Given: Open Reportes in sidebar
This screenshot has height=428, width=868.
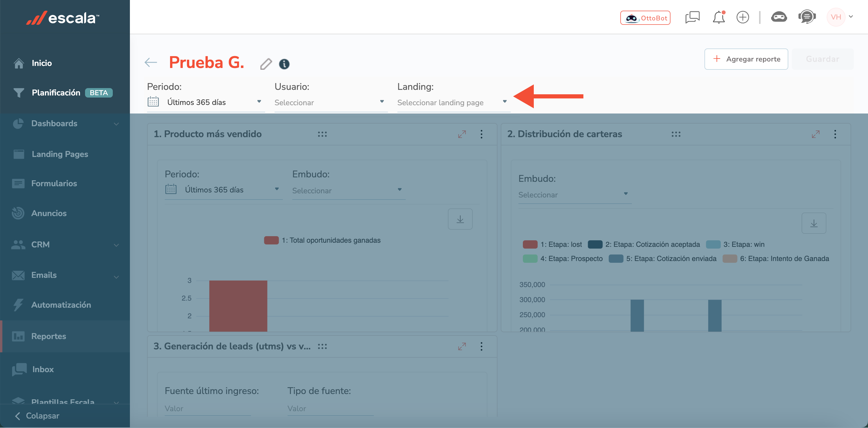Looking at the screenshot, I should [65, 336].
